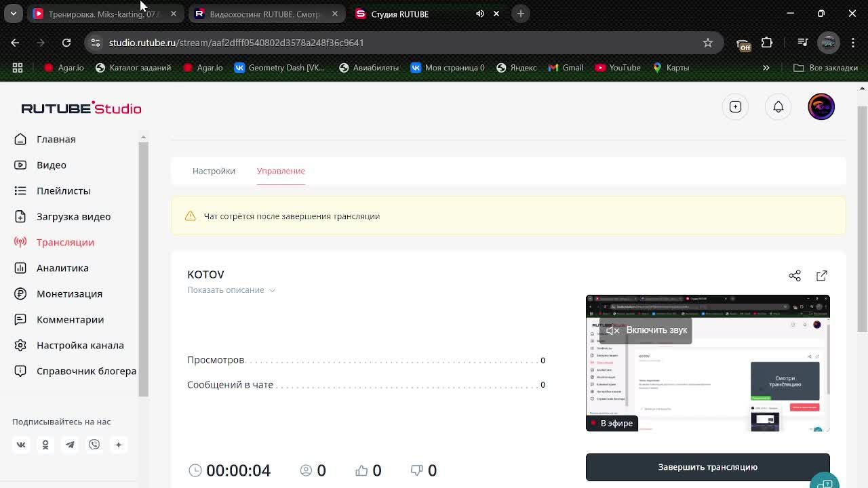Click the Telegram social icon

(70, 445)
